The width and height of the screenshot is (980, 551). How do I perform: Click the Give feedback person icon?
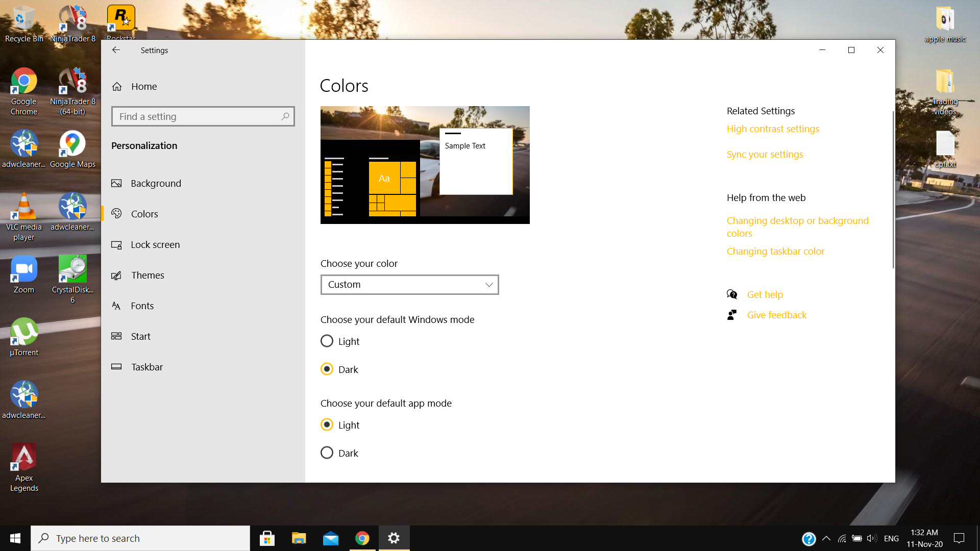point(732,315)
